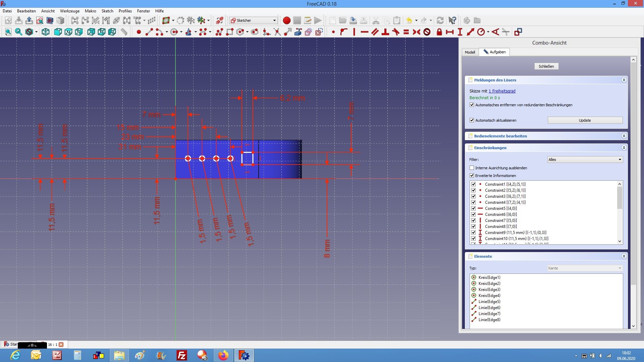Apply the Lock constraint
The image size is (644, 362).
pos(439,32)
